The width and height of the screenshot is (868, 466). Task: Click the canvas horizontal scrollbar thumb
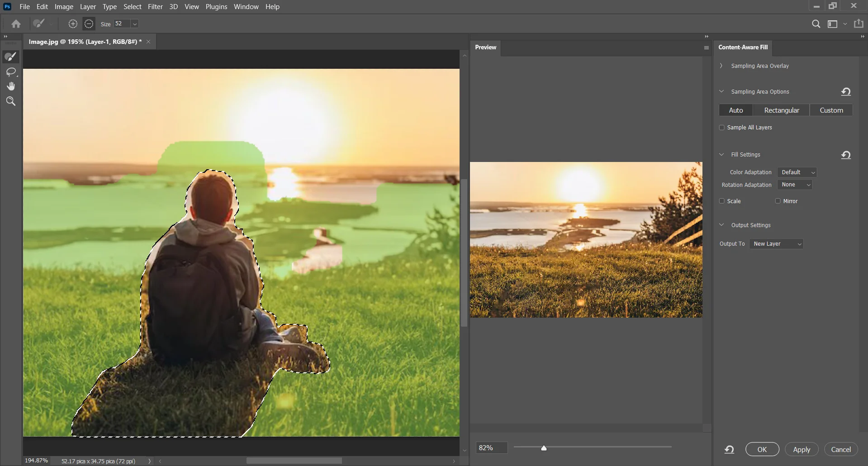tap(294, 461)
